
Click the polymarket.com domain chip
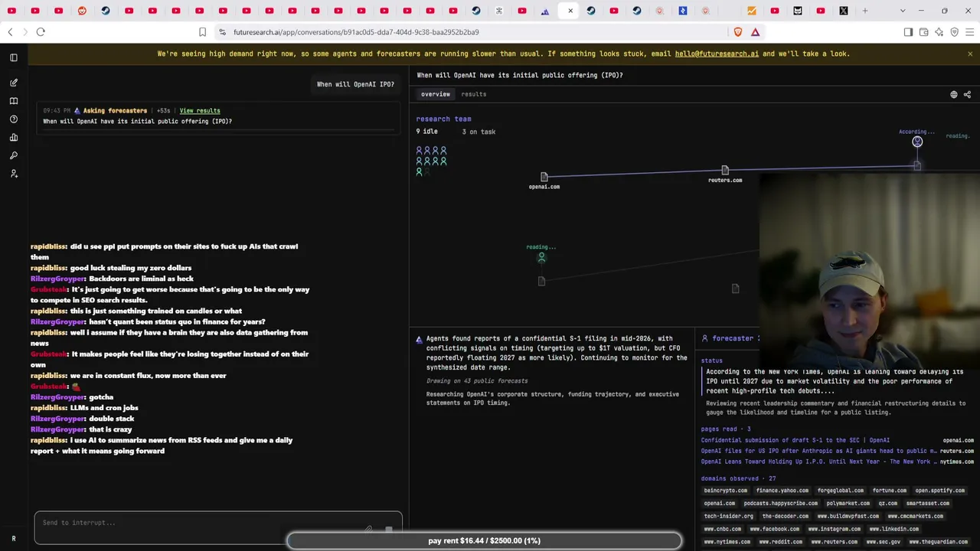[x=848, y=504]
